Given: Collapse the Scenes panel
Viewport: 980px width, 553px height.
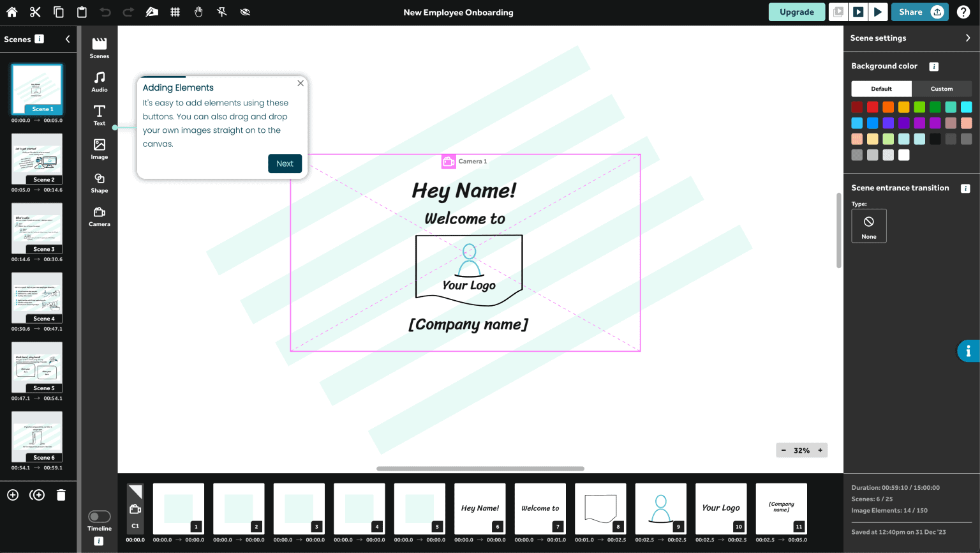Looking at the screenshot, I should tap(68, 39).
